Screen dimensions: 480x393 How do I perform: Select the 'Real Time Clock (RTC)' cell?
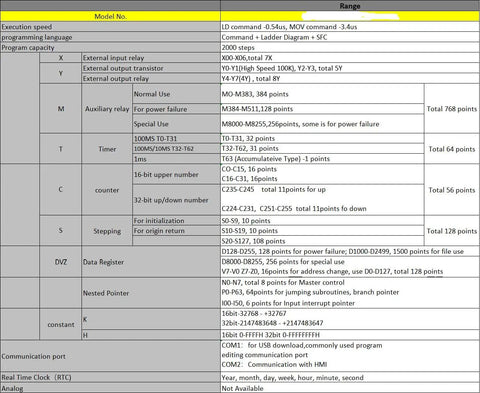(110, 377)
